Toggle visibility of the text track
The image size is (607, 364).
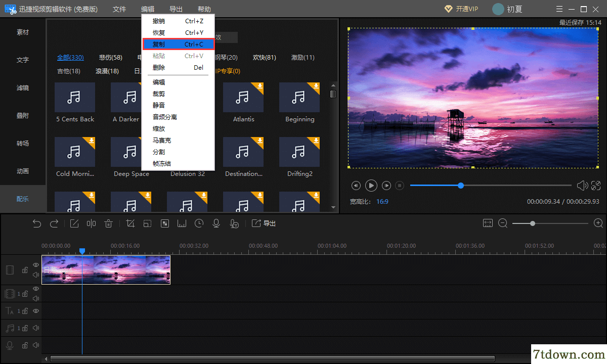click(x=36, y=311)
